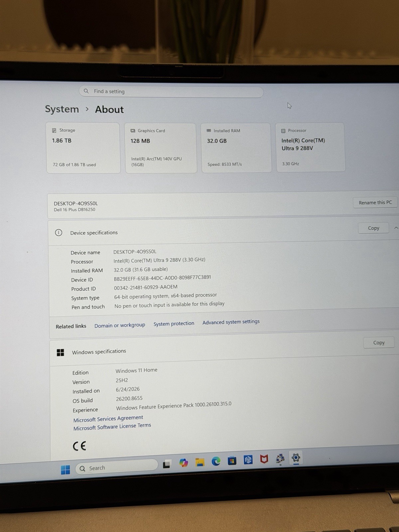Launch Copilot from the taskbar
Screen dimensions: 399x532
click(x=184, y=463)
